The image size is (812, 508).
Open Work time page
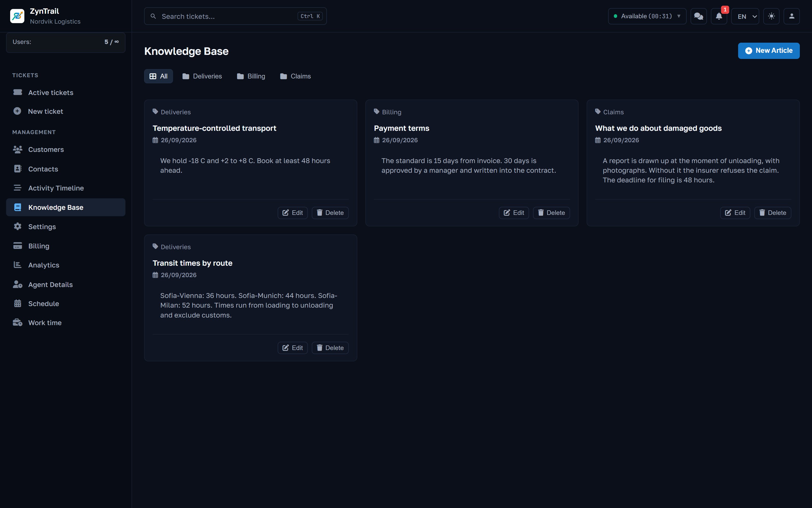[66, 323]
